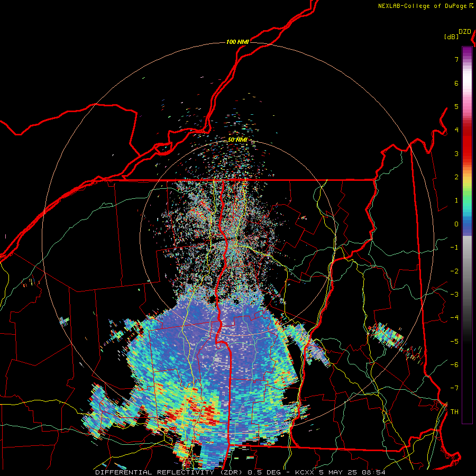Click the TH label on the scale

[x=454, y=412]
